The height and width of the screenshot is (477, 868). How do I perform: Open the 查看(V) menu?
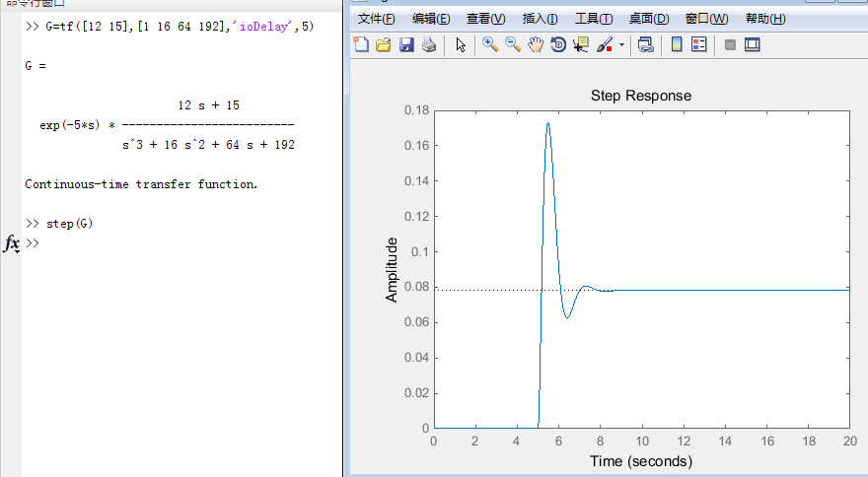(486, 19)
